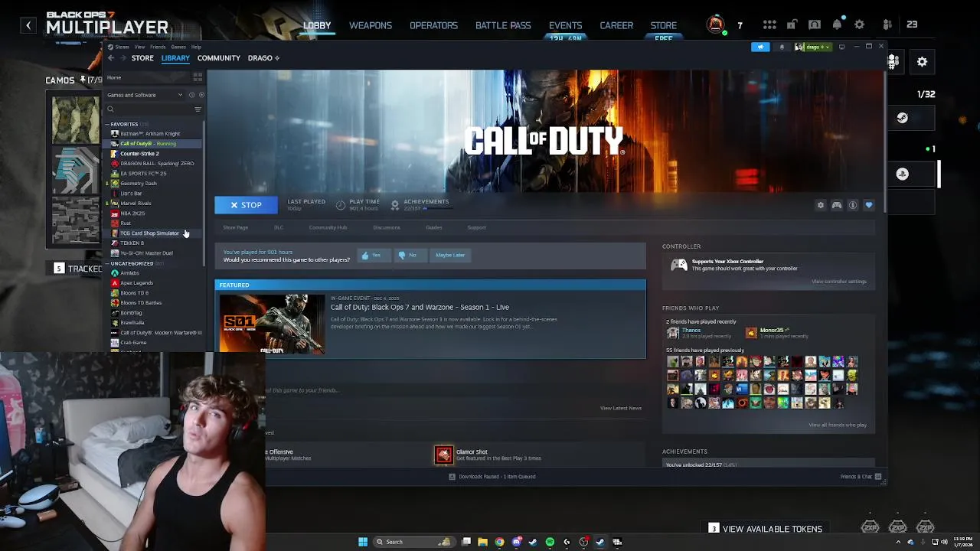Click Call of Duty player avatar icon
Image resolution: width=980 pixels, height=551 pixels.
click(716, 24)
